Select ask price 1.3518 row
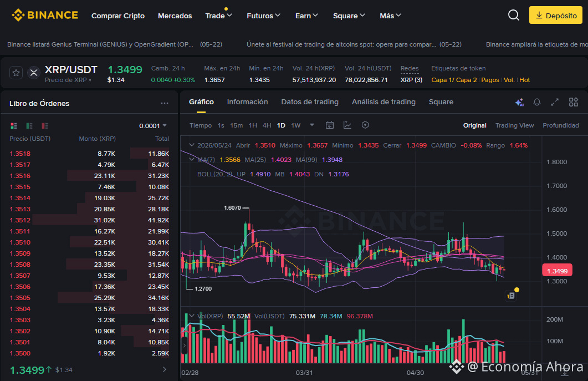Screen dimensions: 588x381 point(89,154)
